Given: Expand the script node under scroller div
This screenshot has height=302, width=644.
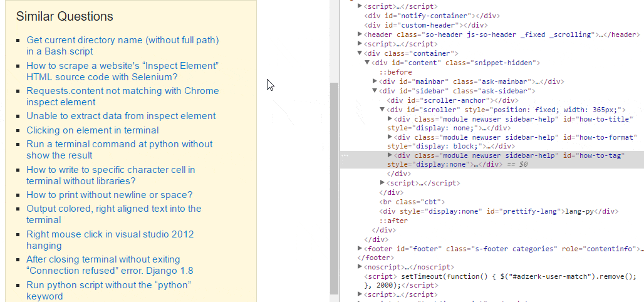Looking at the screenshot, I should pyautogui.click(x=382, y=182).
